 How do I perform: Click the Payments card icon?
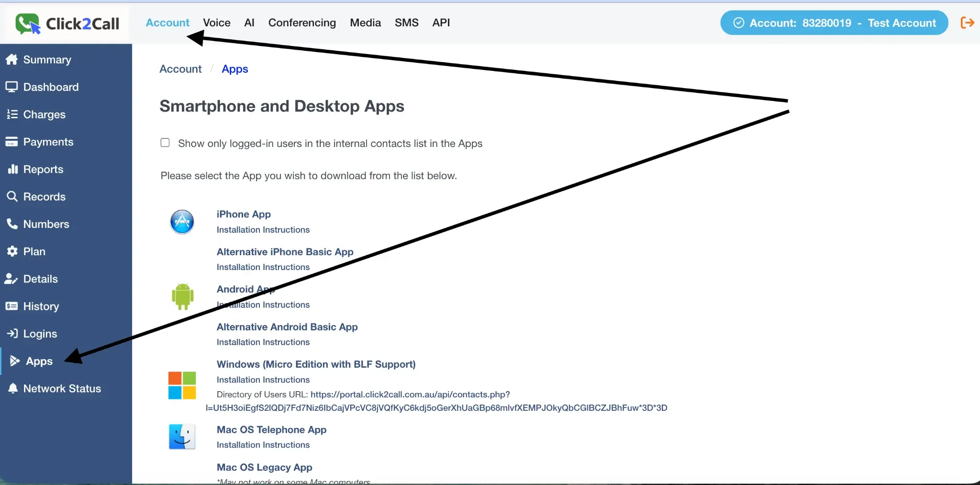pyautogui.click(x=12, y=142)
